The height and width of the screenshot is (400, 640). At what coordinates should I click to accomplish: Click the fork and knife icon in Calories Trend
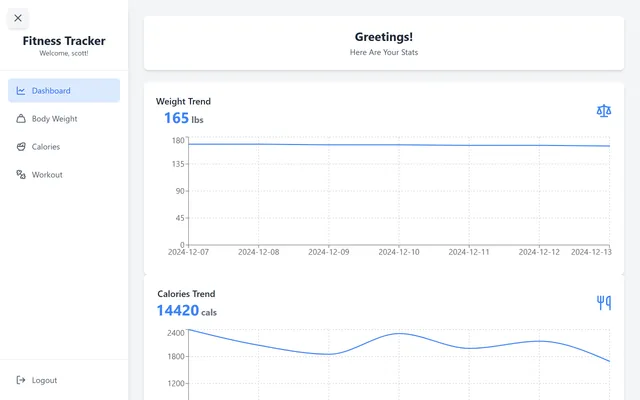[604, 303]
